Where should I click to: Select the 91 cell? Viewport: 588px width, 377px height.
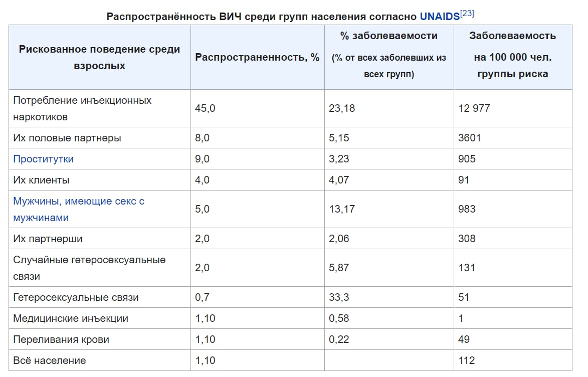513,179
